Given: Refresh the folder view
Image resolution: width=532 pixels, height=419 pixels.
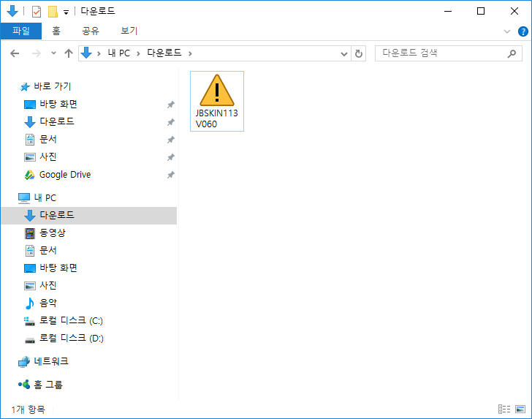Looking at the screenshot, I should pyautogui.click(x=359, y=53).
